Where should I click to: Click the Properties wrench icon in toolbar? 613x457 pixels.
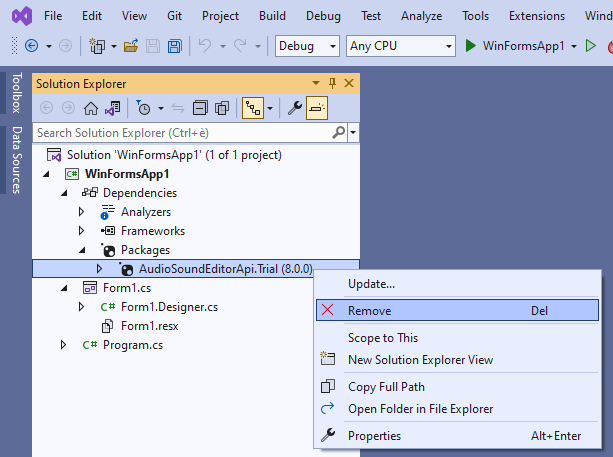(295, 108)
